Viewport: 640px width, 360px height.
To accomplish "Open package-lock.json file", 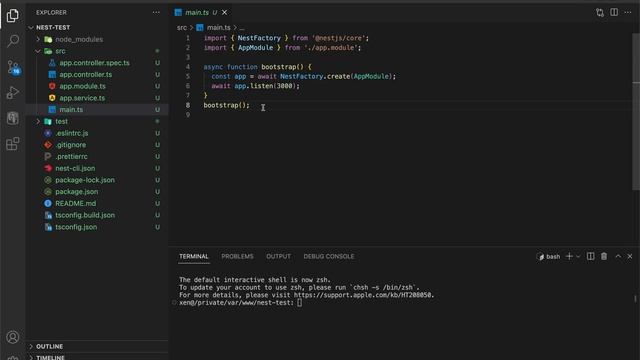I will pos(85,180).
